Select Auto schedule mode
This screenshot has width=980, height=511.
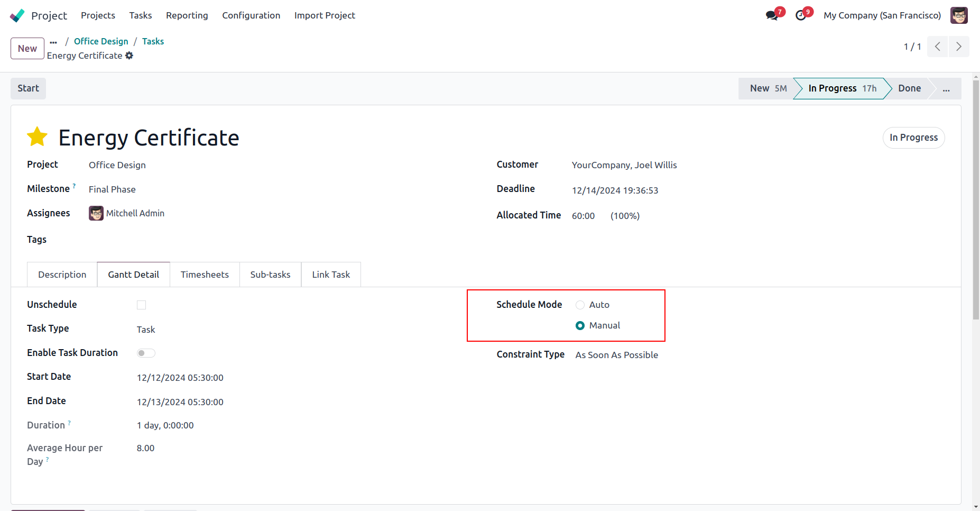pyautogui.click(x=580, y=305)
